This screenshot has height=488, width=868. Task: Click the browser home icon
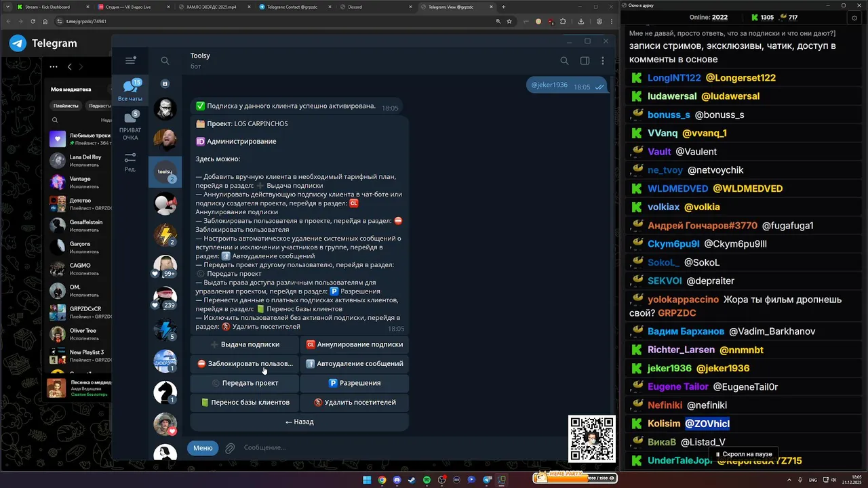pyautogui.click(x=45, y=21)
